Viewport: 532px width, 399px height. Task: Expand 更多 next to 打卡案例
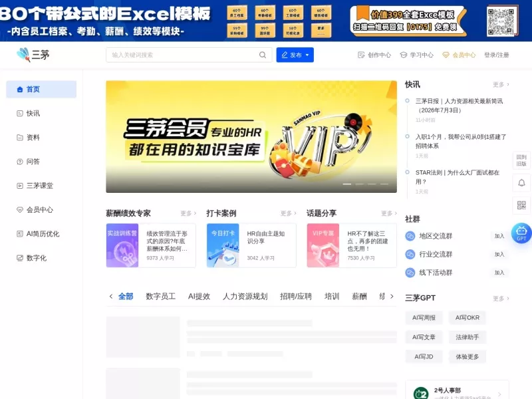click(289, 213)
